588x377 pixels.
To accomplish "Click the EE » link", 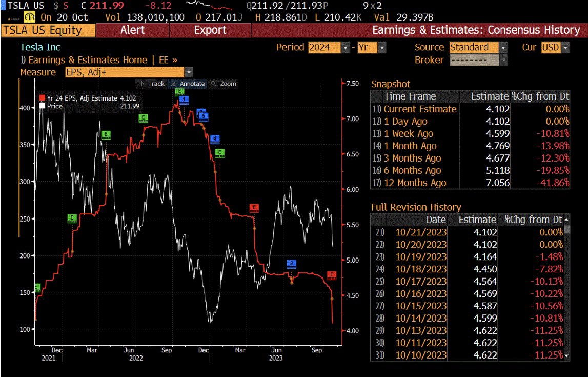I will [x=168, y=60].
